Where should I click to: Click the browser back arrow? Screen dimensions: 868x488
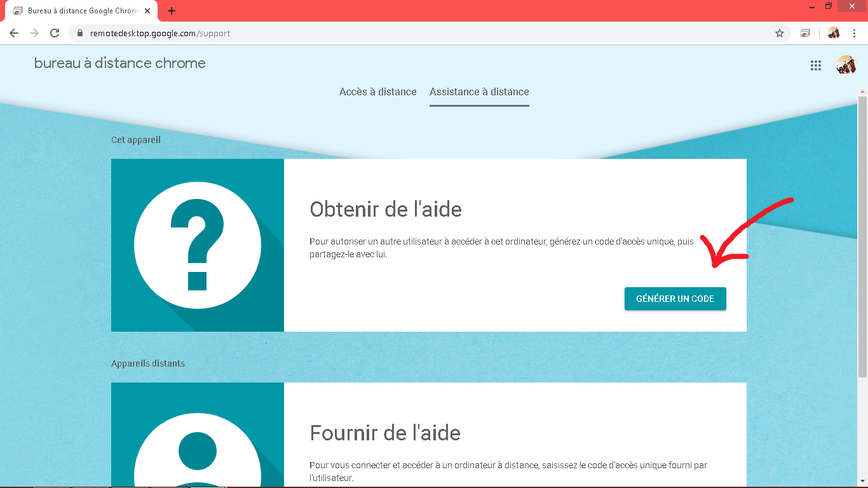[14, 33]
